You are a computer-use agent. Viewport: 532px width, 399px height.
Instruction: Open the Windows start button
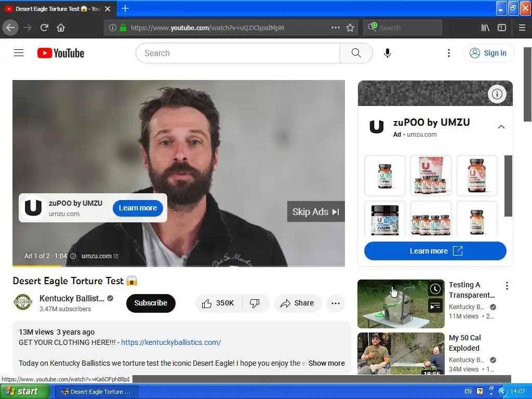point(25,391)
